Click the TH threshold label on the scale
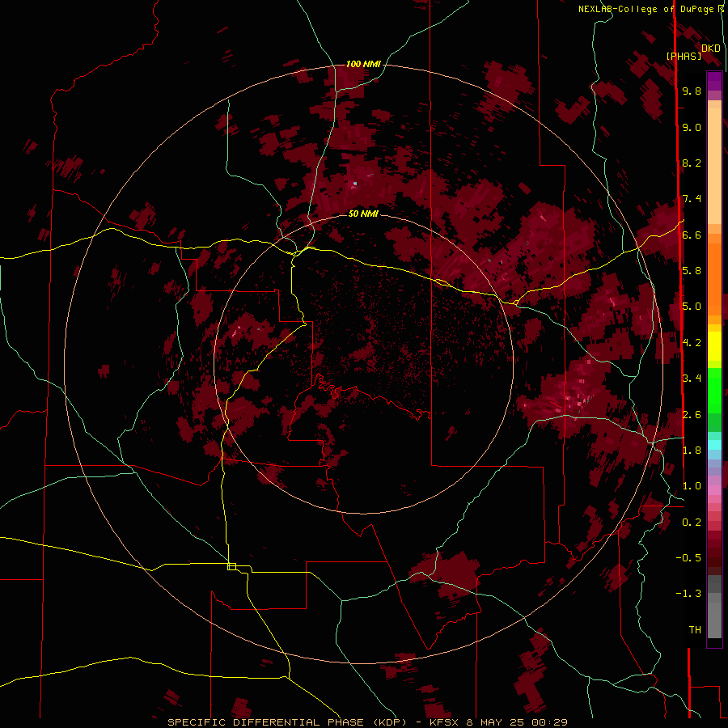This screenshot has height=728, width=728. (695, 630)
